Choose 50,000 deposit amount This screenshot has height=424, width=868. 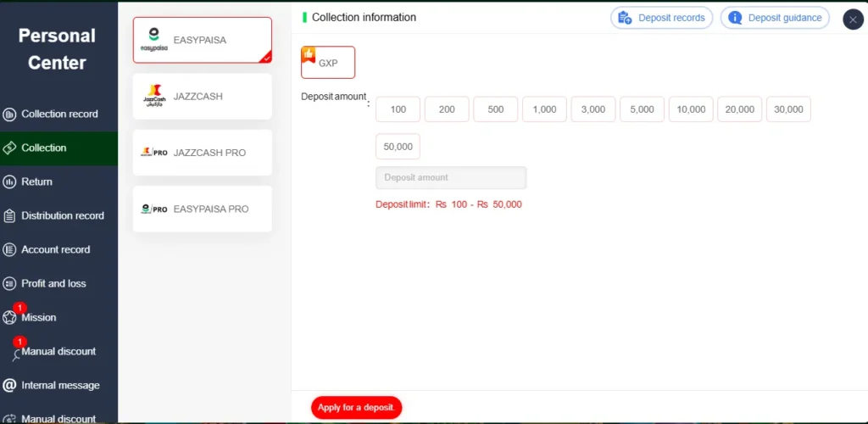click(398, 147)
